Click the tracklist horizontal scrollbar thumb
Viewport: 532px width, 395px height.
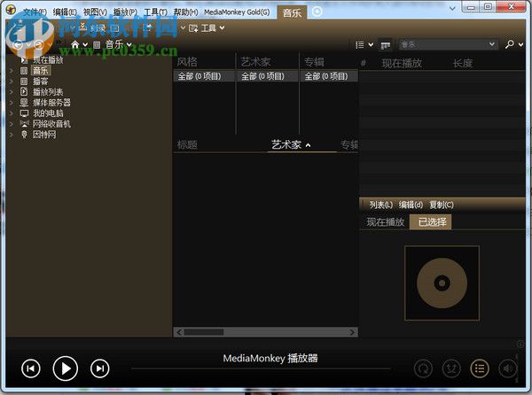tap(204, 332)
